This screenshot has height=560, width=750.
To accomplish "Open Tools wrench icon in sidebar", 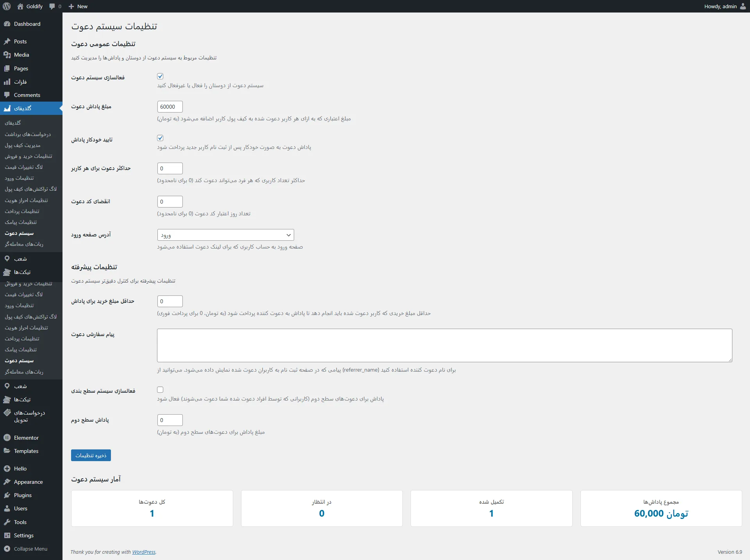I will (x=7, y=522).
